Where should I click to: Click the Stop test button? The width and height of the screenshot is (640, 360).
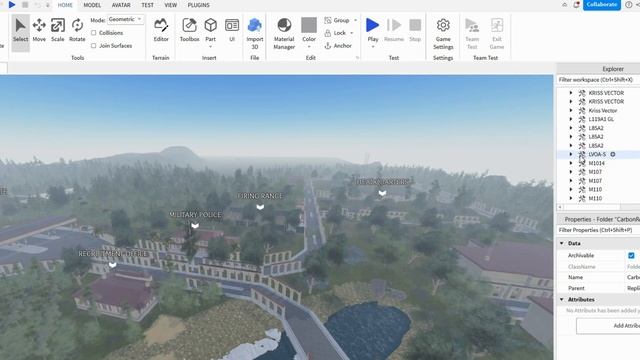tap(415, 31)
